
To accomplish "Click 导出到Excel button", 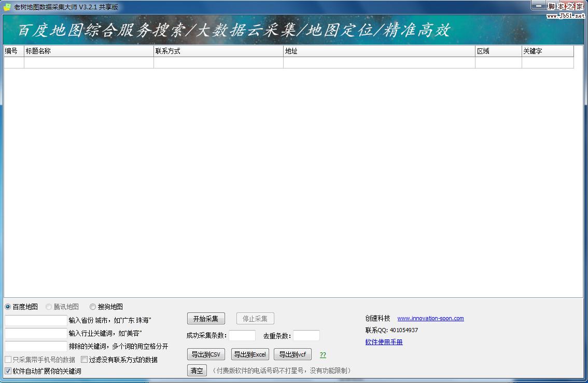I will pyautogui.click(x=250, y=354).
